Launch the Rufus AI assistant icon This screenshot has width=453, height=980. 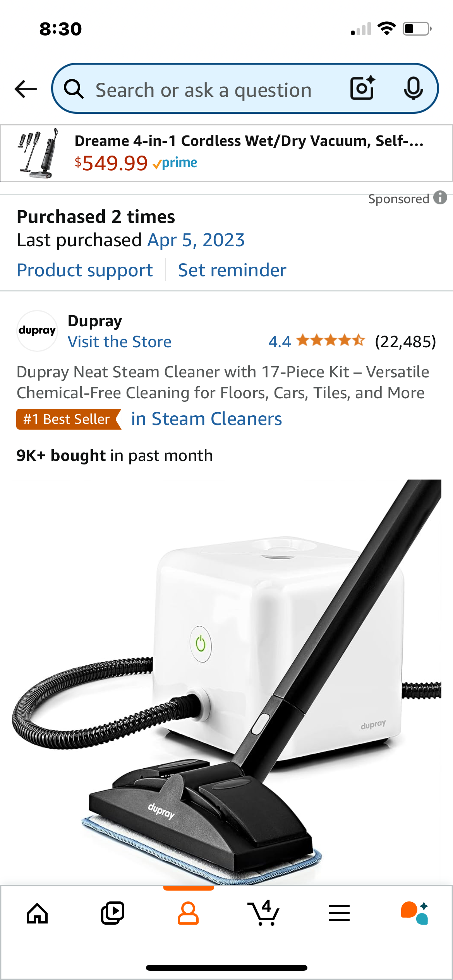coord(415,913)
